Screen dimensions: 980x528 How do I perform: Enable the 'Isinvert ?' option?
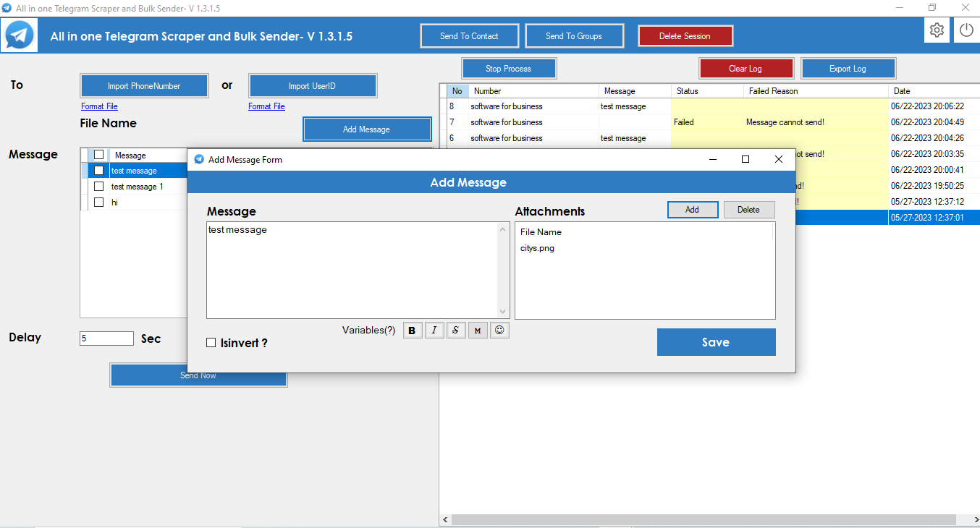point(210,344)
